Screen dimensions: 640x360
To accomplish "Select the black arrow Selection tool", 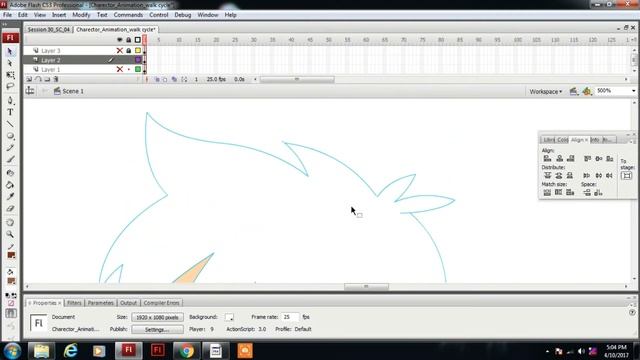I will click(x=10, y=52).
